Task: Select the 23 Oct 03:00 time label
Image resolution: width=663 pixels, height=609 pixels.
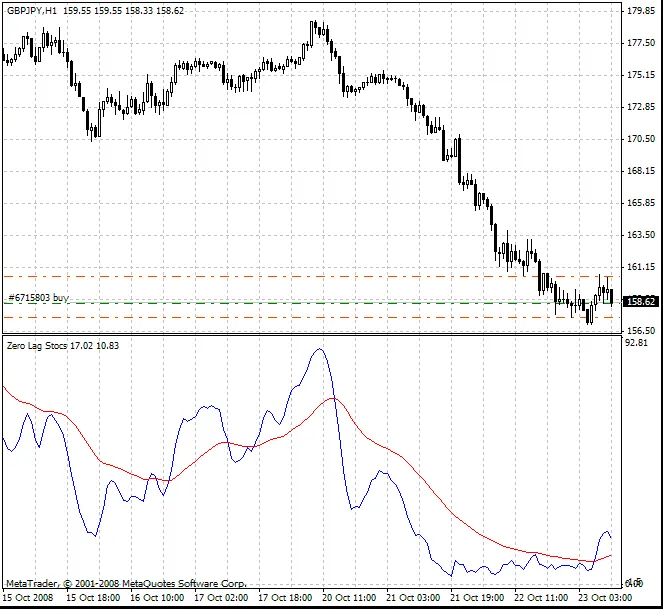Action: [x=605, y=597]
